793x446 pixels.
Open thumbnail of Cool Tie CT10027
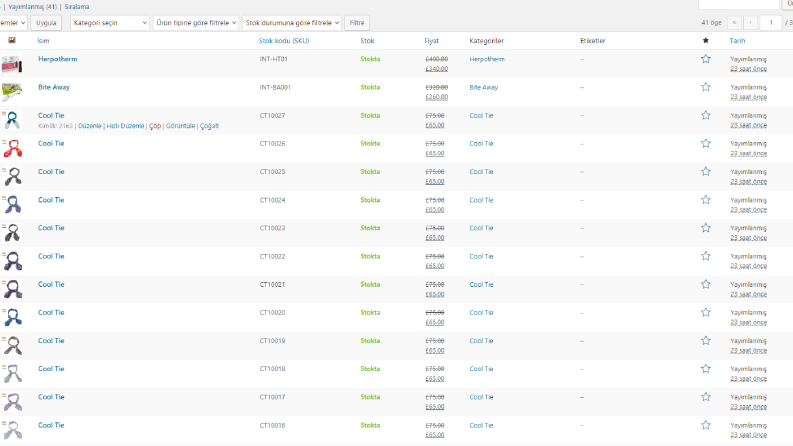click(12, 120)
